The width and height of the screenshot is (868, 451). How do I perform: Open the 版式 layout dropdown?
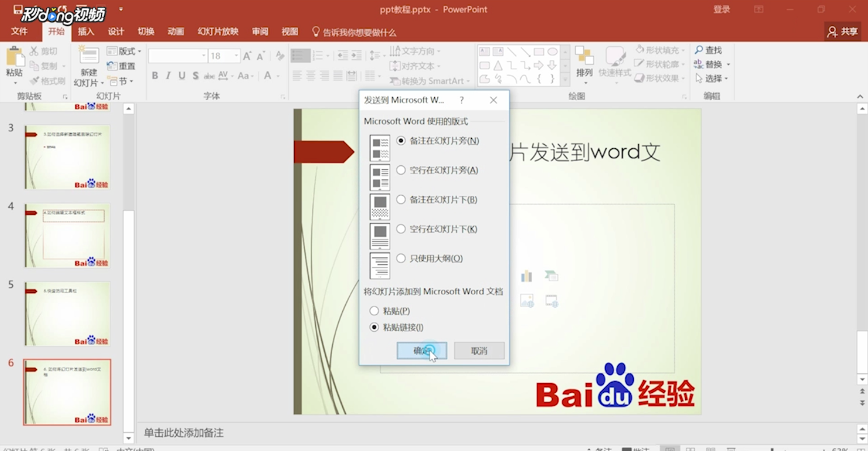coord(124,51)
